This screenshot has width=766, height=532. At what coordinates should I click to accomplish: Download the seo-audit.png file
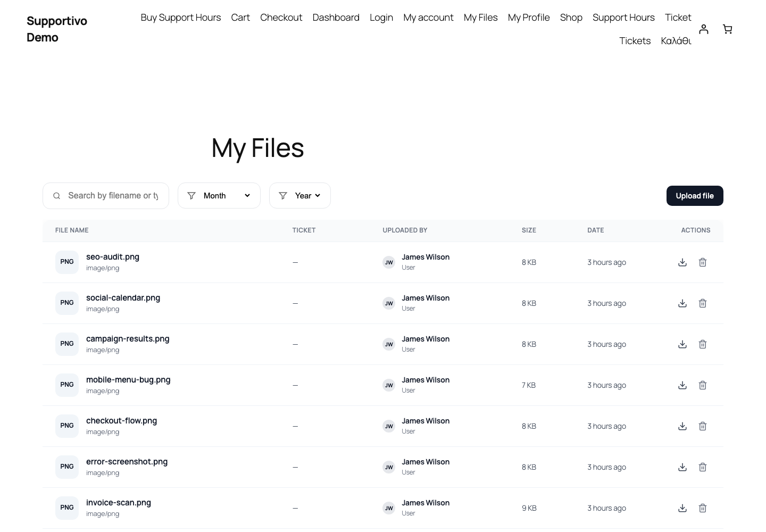pos(682,262)
